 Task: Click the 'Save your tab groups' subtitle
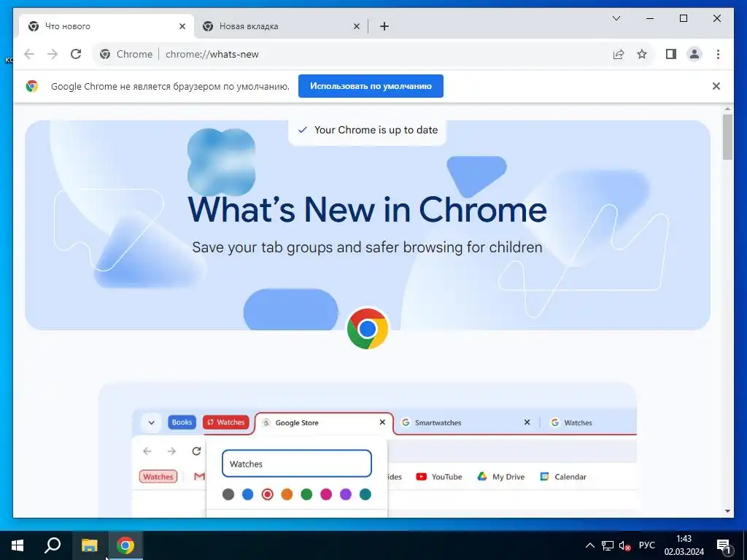[x=368, y=247]
